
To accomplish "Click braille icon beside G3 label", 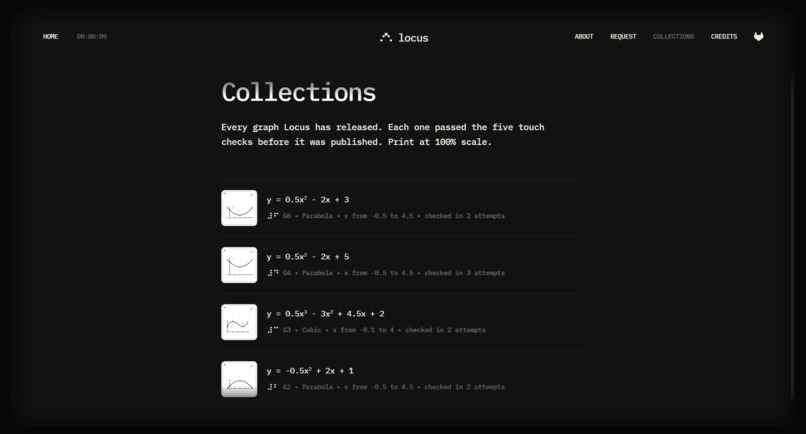I will coord(272,330).
